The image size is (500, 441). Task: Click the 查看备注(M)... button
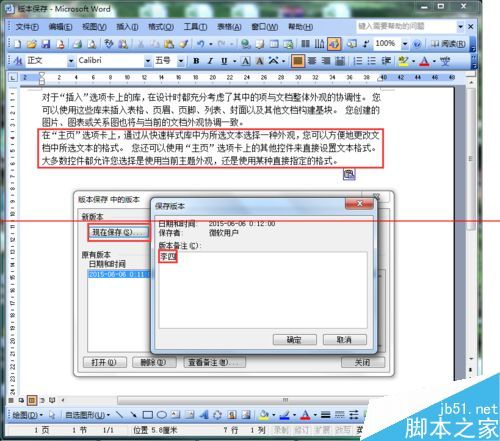point(215,362)
